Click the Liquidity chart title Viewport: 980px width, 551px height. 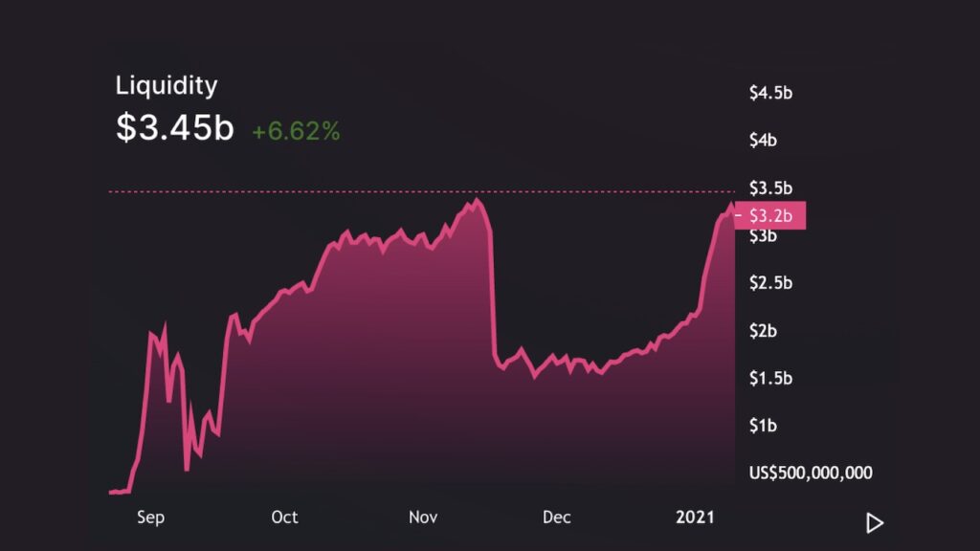pos(167,85)
